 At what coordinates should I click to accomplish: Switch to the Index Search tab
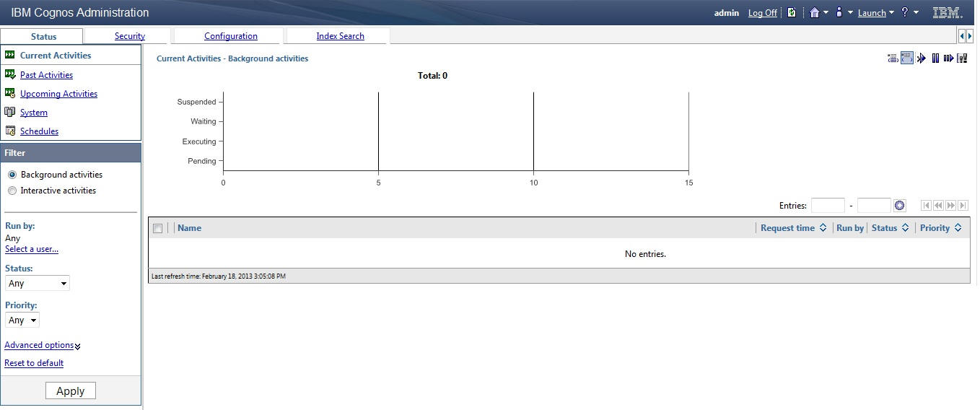(340, 36)
